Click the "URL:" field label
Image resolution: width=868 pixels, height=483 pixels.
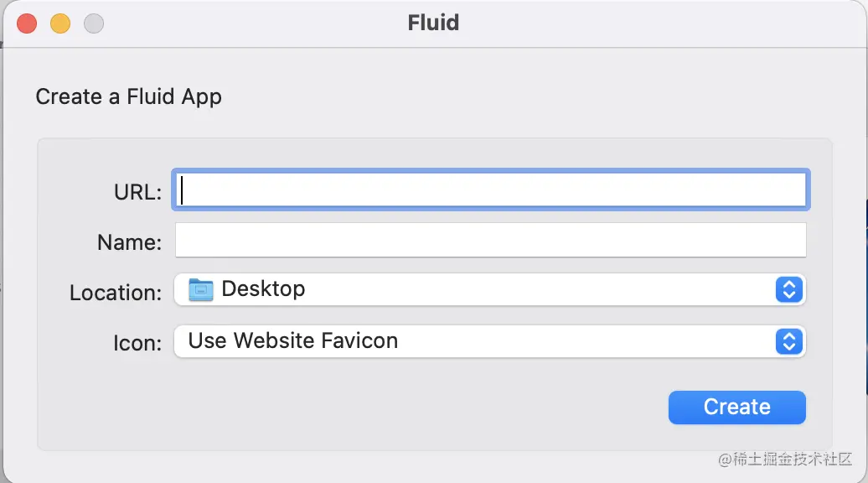point(137,192)
